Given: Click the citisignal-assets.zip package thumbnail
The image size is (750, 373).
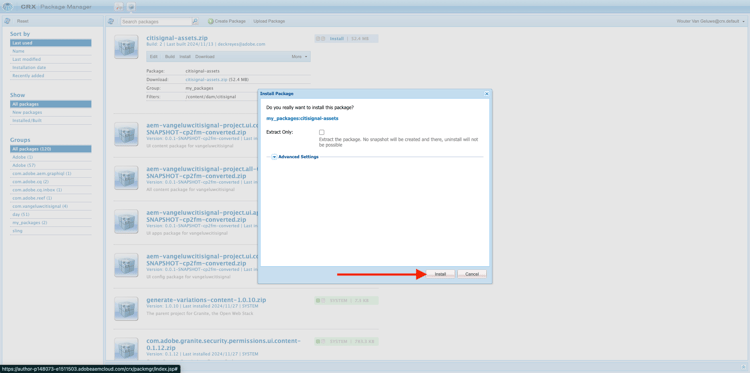Looking at the screenshot, I should (x=126, y=46).
